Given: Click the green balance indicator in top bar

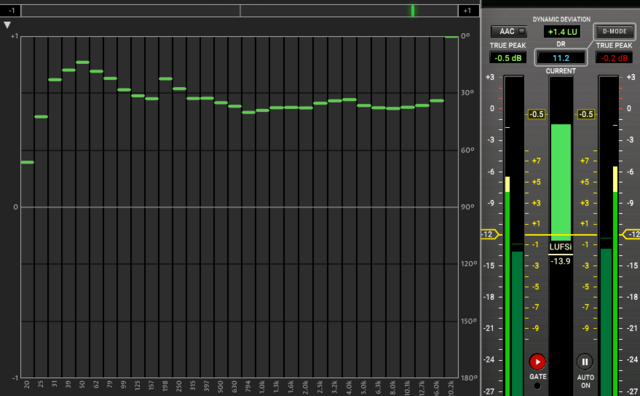Looking at the screenshot, I should click(413, 11).
